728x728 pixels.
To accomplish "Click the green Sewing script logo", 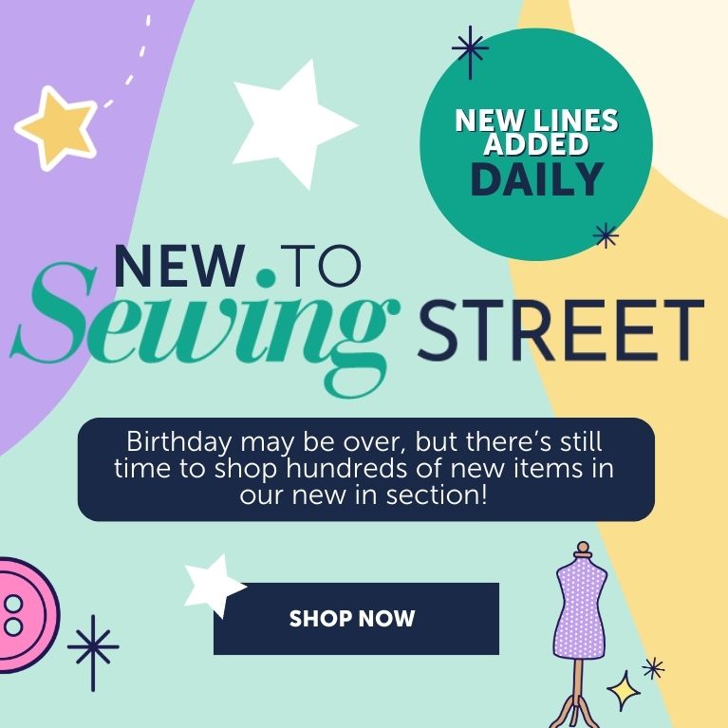I will click(x=204, y=327).
